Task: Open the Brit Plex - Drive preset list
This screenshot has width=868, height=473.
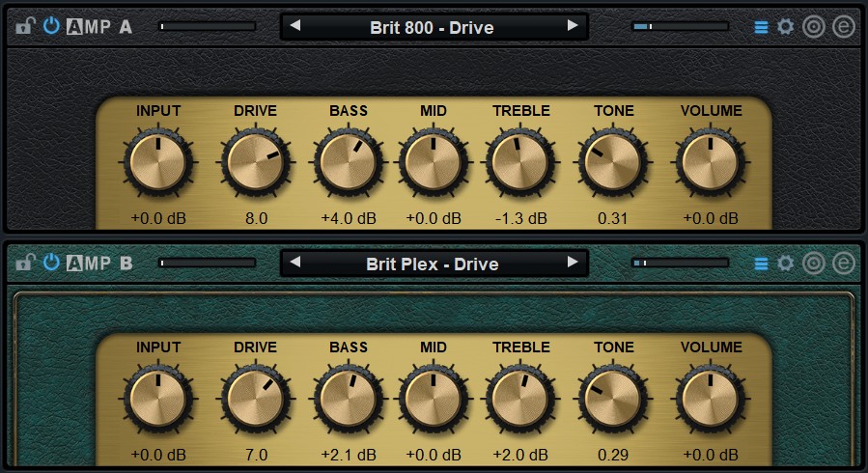Action: tap(432, 264)
